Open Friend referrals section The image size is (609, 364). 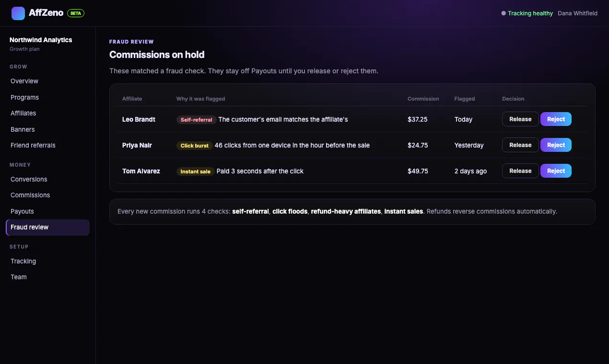(x=47, y=145)
